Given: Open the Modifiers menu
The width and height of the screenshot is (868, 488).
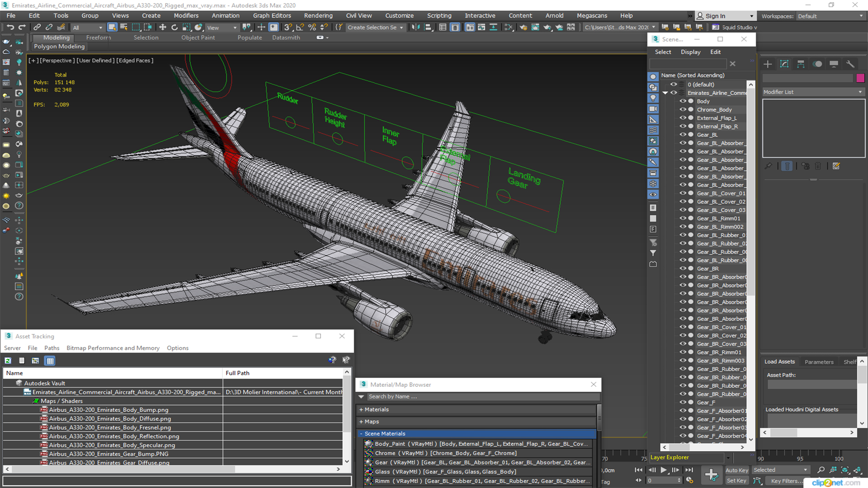Looking at the screenshot, I should click(186, 16).
